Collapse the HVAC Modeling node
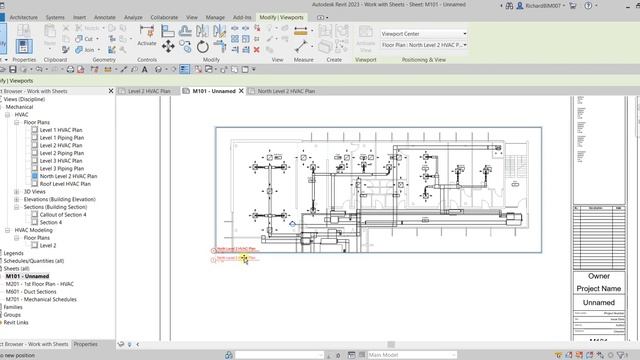The height and width of the screenshot is (360, 640). (7, 230)
